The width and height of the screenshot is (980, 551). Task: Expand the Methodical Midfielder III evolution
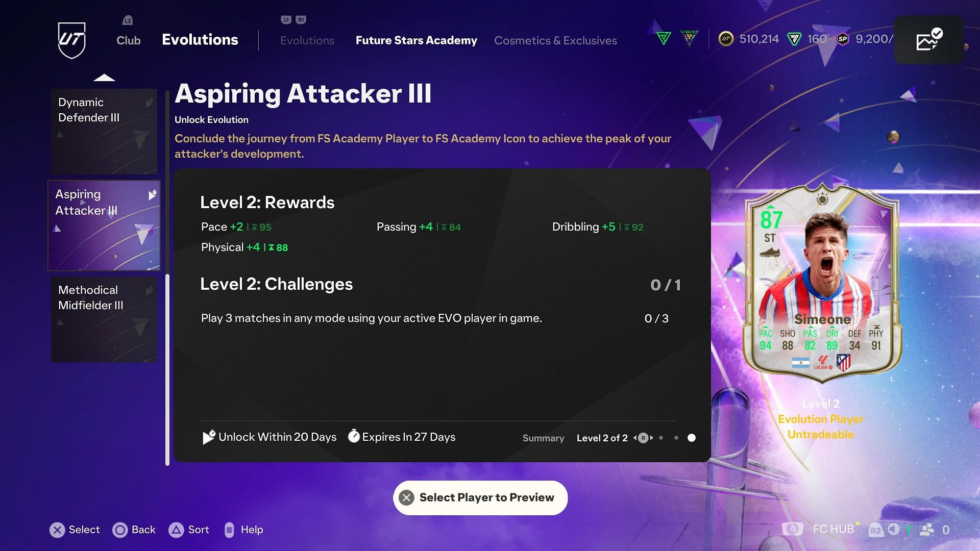click(x=103, y=319)
